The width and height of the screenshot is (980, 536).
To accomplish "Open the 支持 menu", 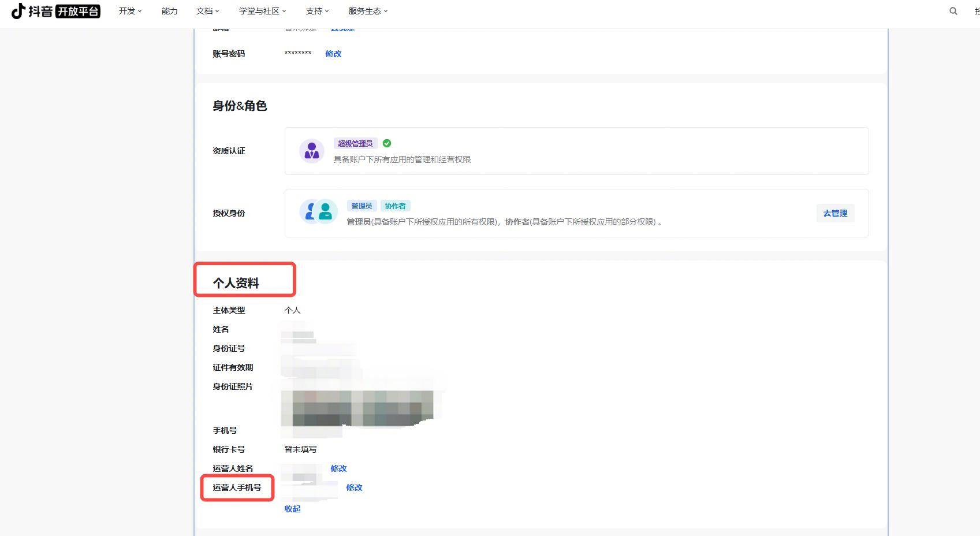I will (317, 11).
